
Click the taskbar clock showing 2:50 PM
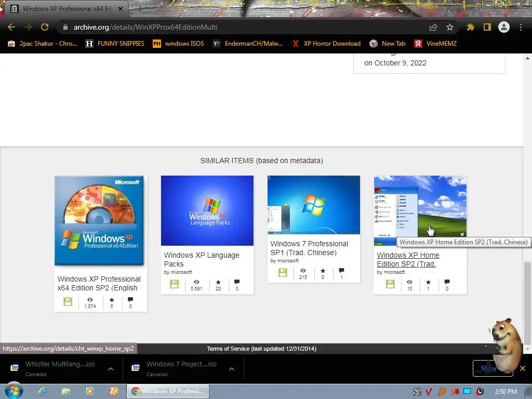506,392
